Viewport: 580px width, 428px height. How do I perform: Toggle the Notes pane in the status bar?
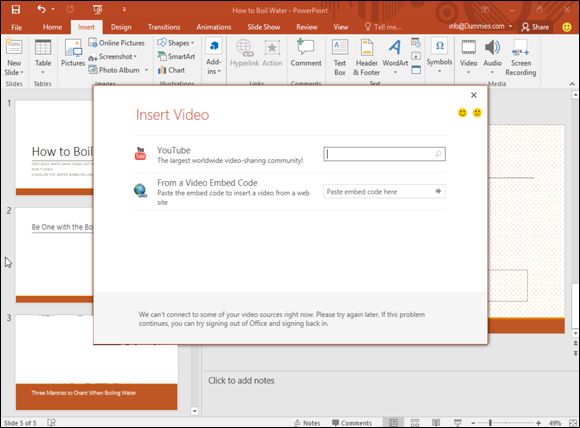(307, 423)
